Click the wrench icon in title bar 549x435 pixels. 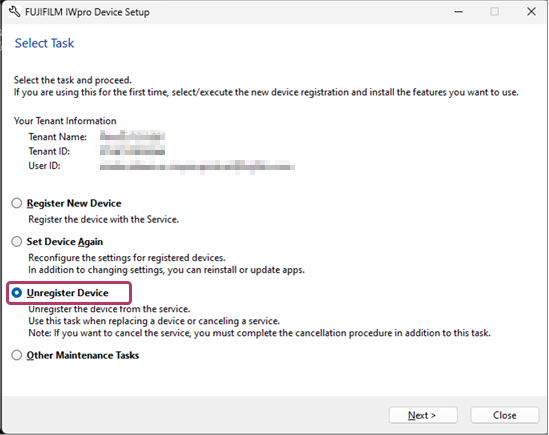[x=14, y=12]
